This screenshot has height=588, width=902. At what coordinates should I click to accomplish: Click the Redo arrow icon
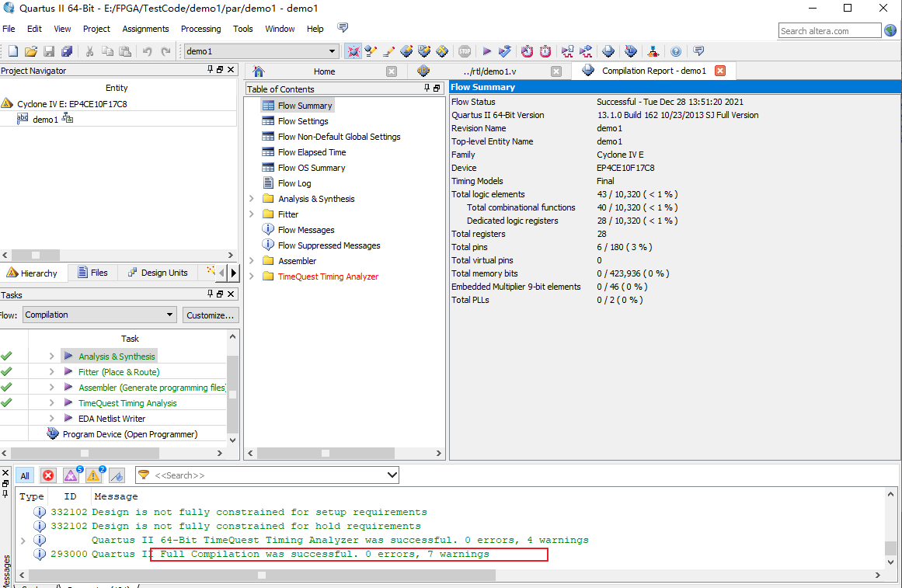(x=165, y=51)
